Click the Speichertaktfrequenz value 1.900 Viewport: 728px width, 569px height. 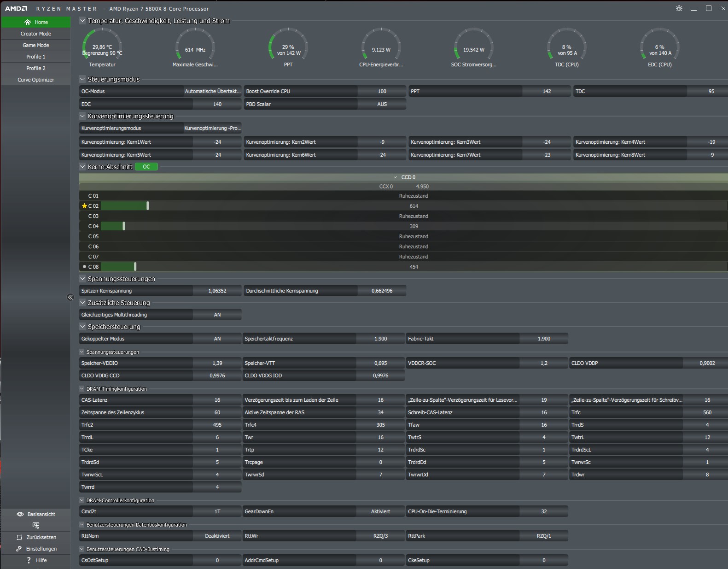point(380,339)
